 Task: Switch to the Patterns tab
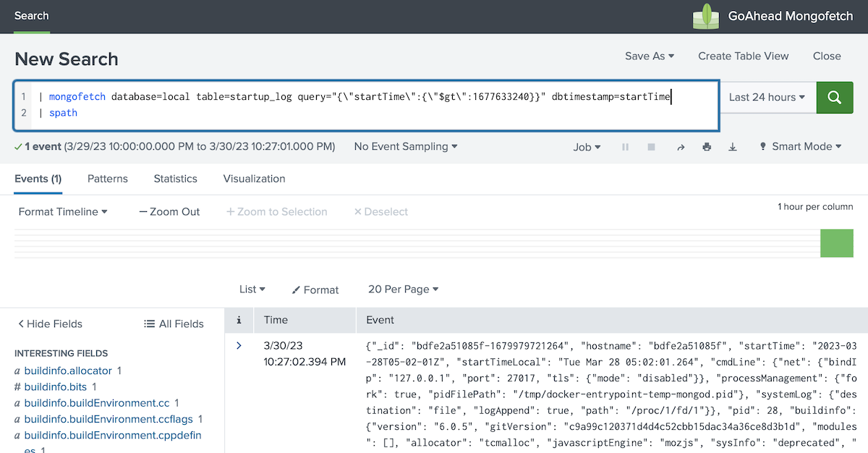(x=108, y=179)
